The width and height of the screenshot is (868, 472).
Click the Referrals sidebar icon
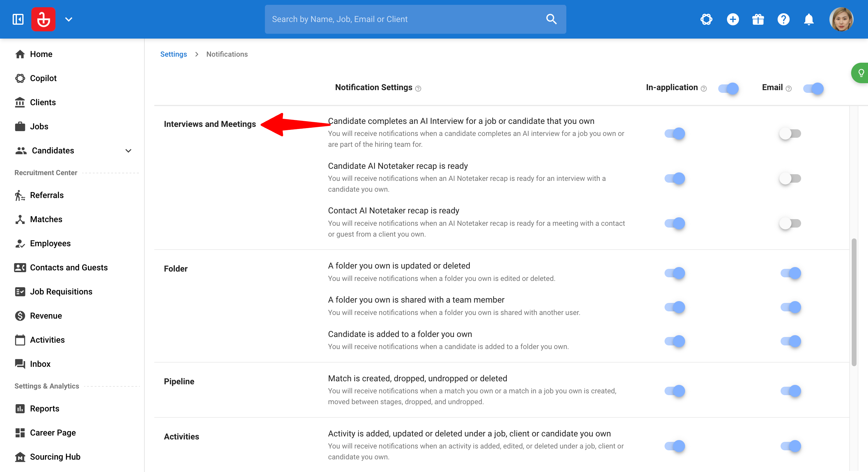20,195
